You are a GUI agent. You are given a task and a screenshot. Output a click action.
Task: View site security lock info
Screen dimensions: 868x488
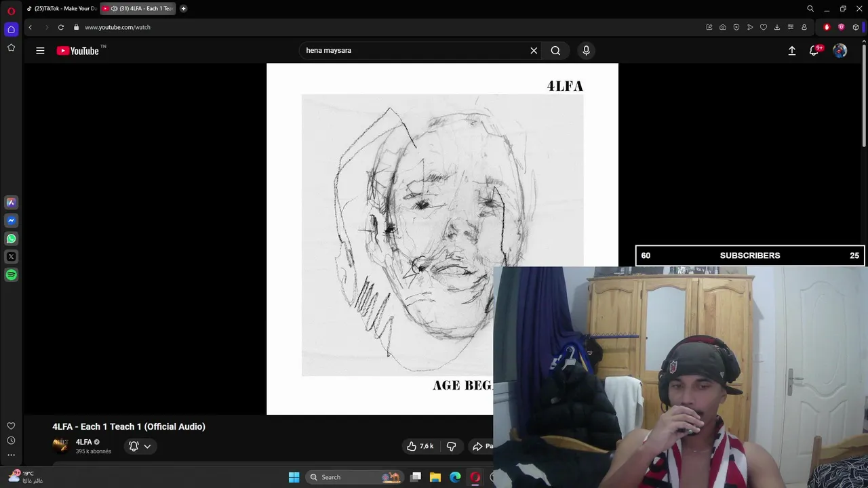pyautogui.click(x=77, y=27)
